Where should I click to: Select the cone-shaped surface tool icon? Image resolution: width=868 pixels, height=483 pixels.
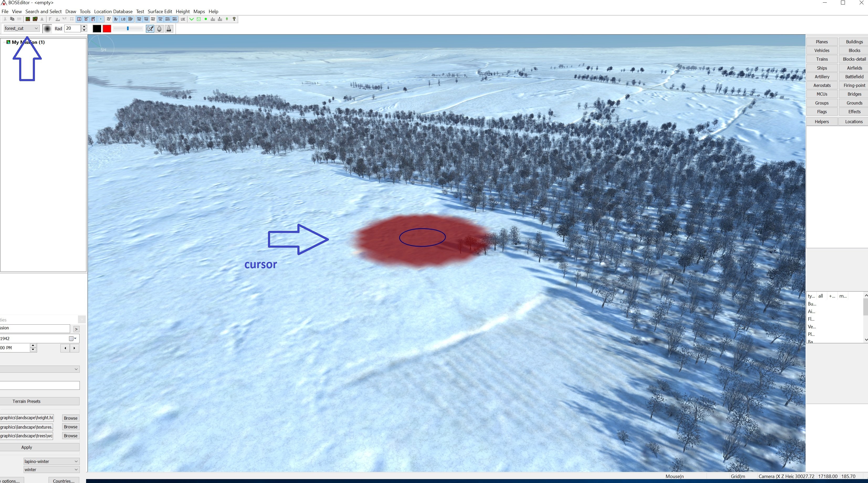169,29
